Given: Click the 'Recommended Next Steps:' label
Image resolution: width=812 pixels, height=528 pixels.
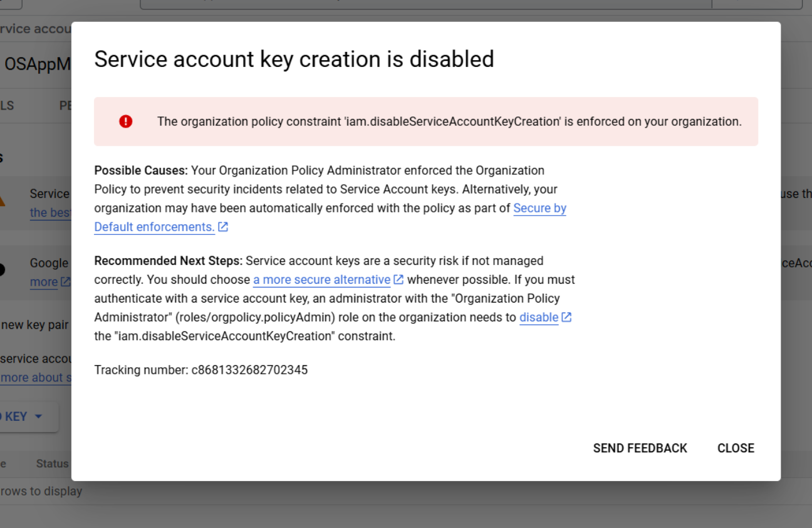Looking at the screenshot, I should 169,261.
